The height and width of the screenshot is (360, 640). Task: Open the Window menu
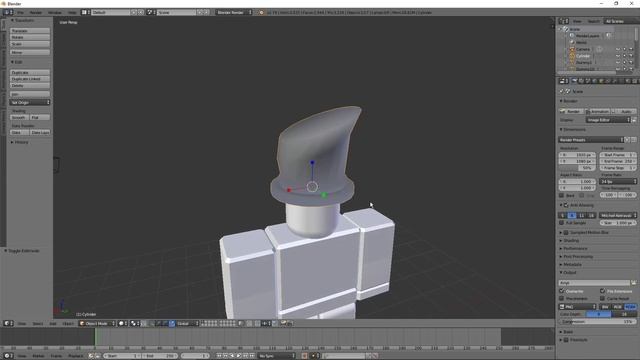[55, 12]
